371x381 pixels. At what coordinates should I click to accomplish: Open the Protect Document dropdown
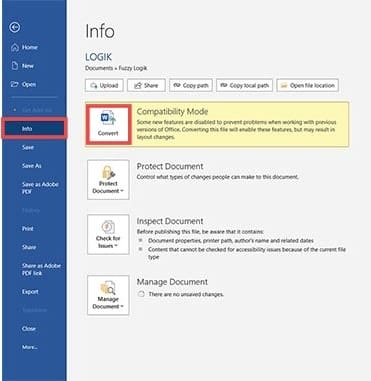point(108,180)
